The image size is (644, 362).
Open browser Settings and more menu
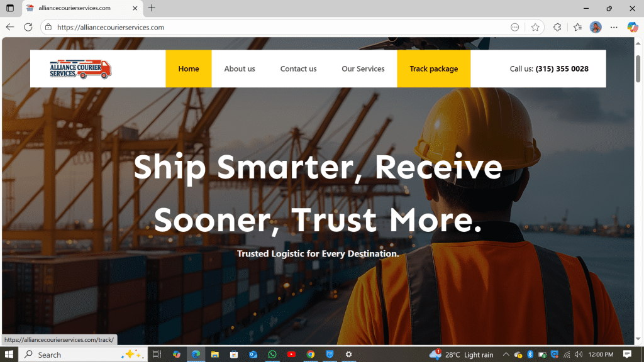pyautogui.click(x=614, y=27)
